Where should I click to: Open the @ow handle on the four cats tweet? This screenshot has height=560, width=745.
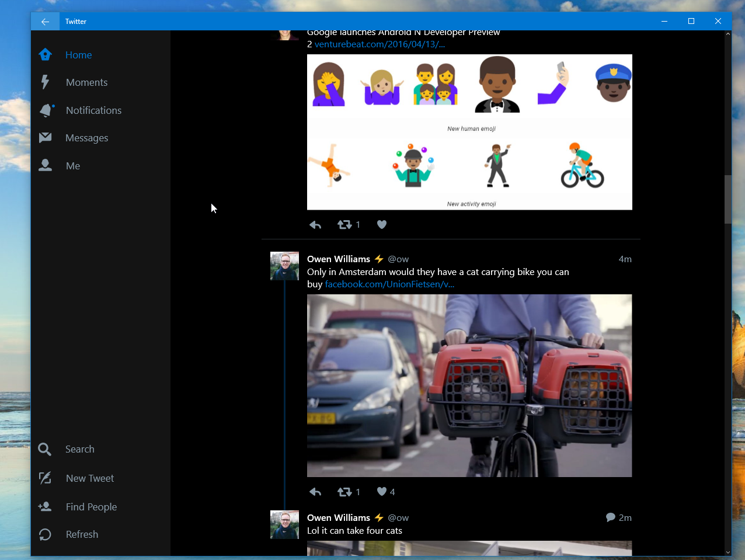398,517
